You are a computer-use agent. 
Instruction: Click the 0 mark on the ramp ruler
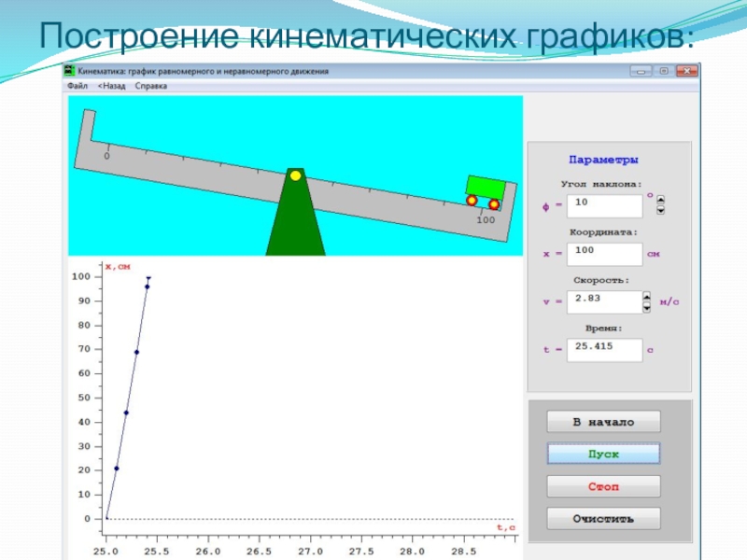(x=106, y=156)
